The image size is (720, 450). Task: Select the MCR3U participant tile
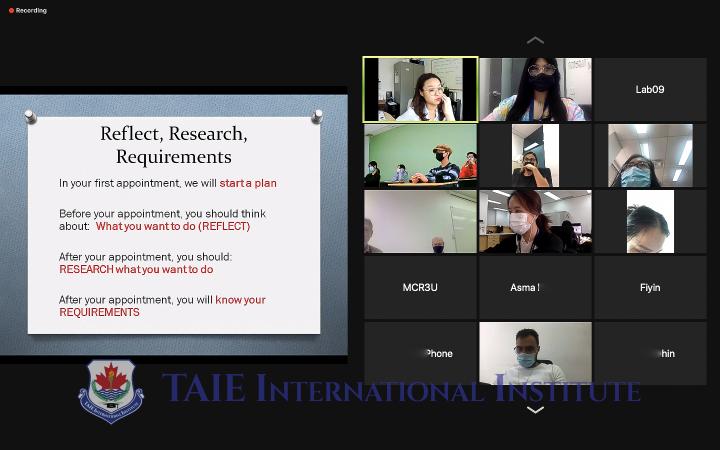pyautogui.click(x=420, y=288)
